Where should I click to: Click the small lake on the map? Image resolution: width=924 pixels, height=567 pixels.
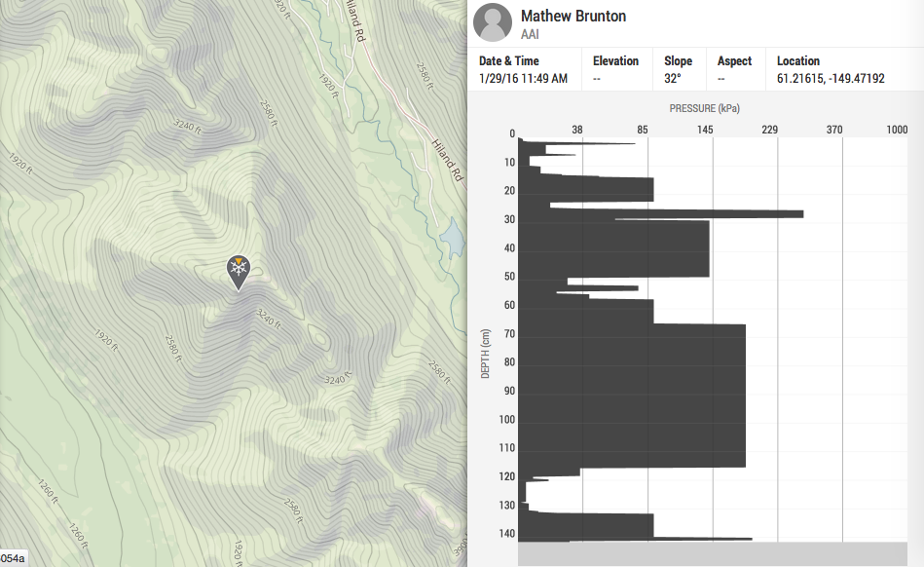coord(452,238)
